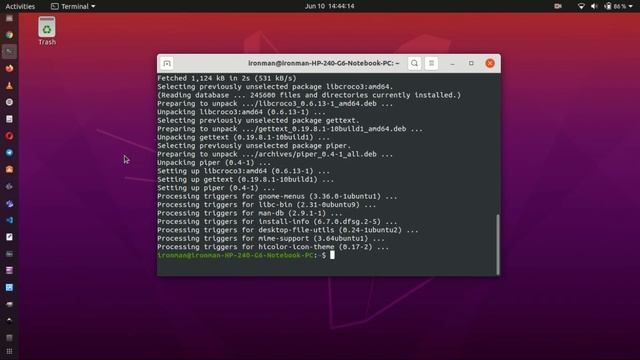Image resolution: width=640 pixels, height=360 pixels.
Task: Open the system menu dropdown arrow
Action: [631, 6]
